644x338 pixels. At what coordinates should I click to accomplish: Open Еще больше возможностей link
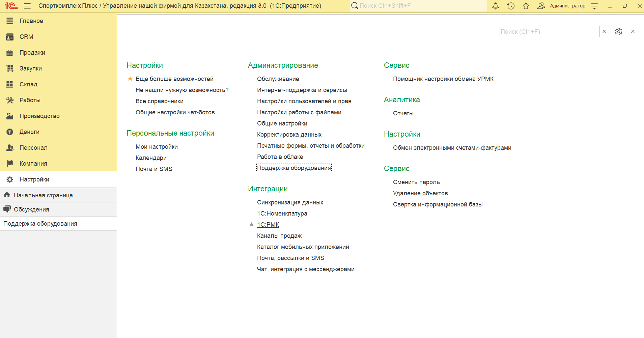pyautogui.click(x=174, y=79)
